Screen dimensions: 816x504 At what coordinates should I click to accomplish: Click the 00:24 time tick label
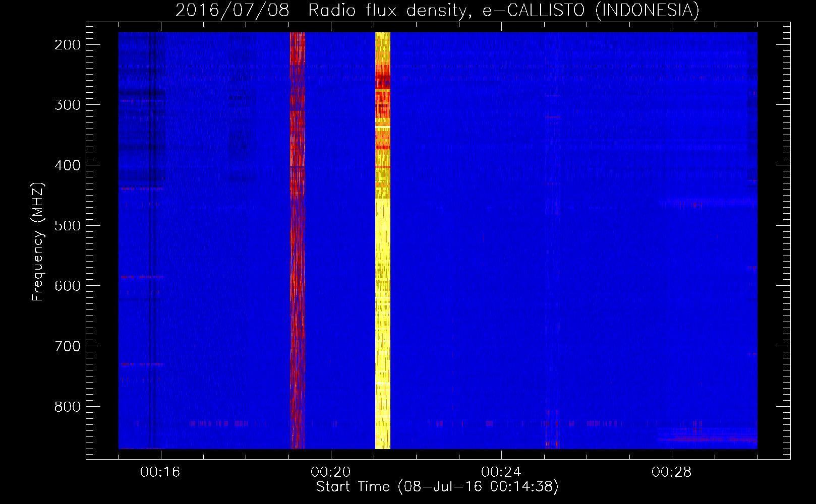(501, 472)
